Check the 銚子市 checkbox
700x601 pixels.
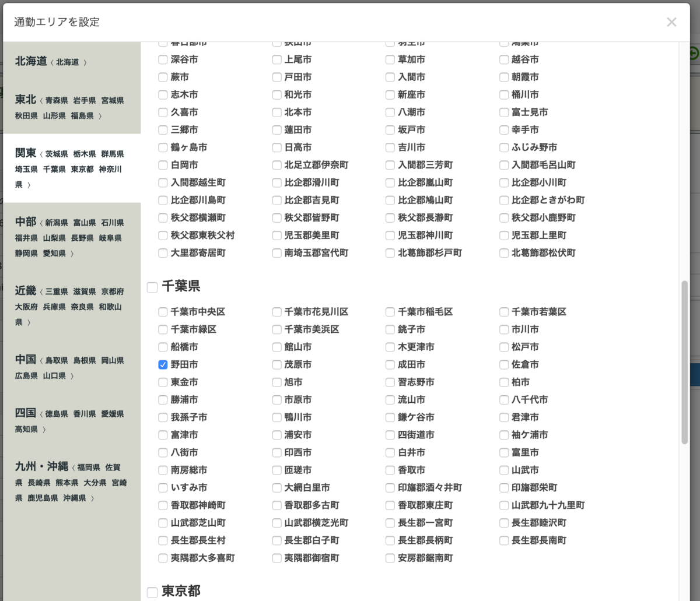click(389, 329)
